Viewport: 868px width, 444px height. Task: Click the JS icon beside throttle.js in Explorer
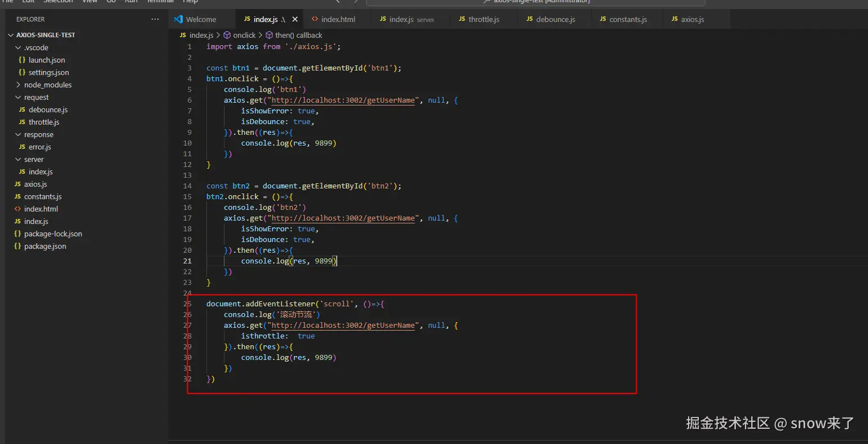click(22, 122)
